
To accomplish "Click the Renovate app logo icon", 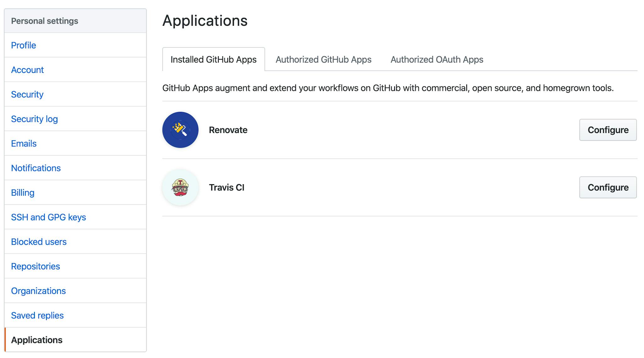I will pyautogui.click(x=180, y=130).
